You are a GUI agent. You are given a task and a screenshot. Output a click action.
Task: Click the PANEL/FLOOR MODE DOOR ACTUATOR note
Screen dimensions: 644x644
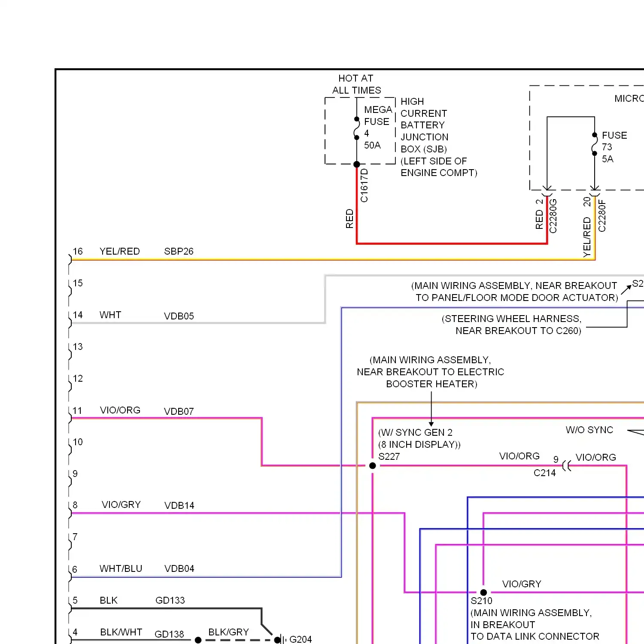click(x=515, y=292)
